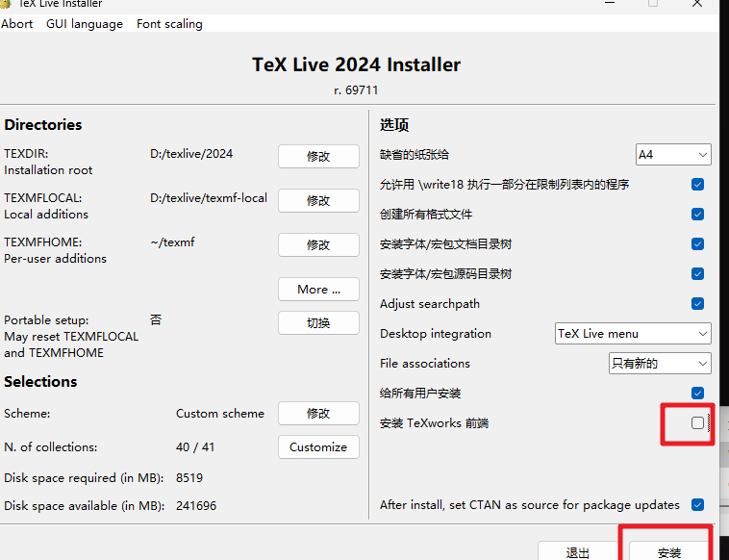Click the ~/texmf path text
Image resolution: width=729 pixels, height=560 pixels.
tap(172, 242)
